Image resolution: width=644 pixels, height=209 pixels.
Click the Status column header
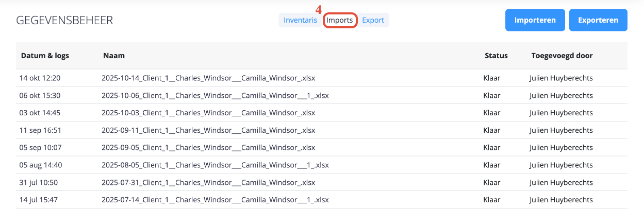pyautogui.click(x=496, y=56)
